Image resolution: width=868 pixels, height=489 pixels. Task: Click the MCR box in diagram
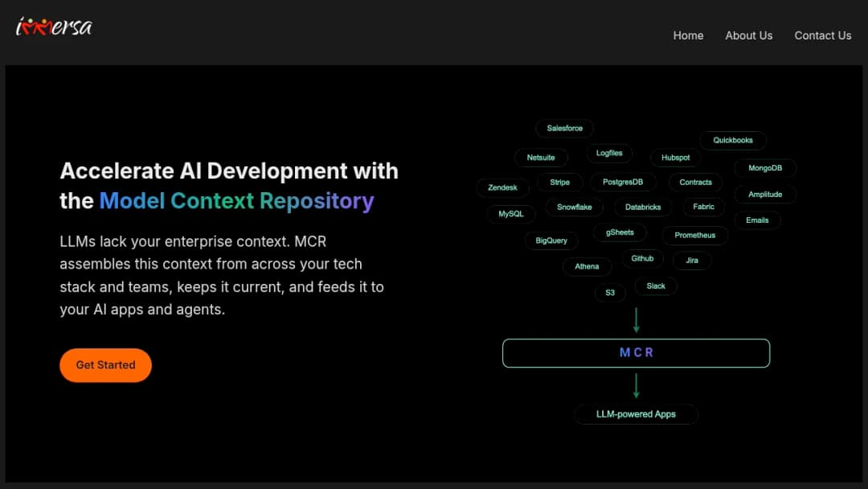(636, 353)
